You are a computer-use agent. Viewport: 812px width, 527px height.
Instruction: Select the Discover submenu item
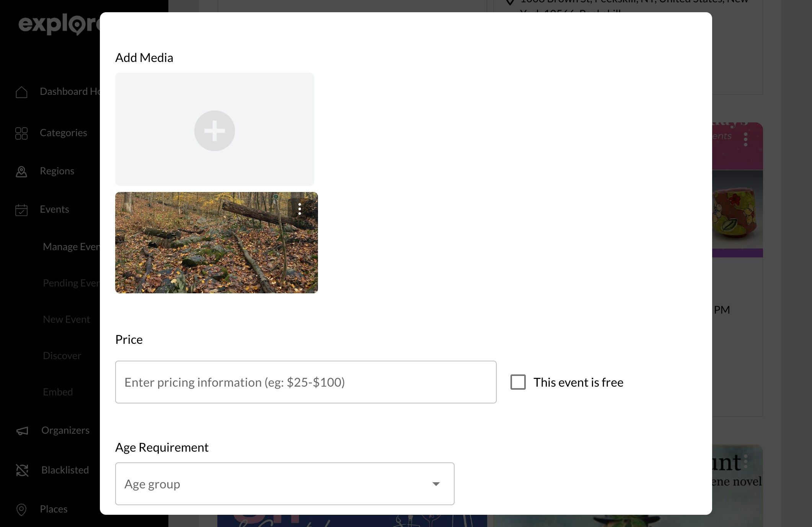(x=62, y=356)
